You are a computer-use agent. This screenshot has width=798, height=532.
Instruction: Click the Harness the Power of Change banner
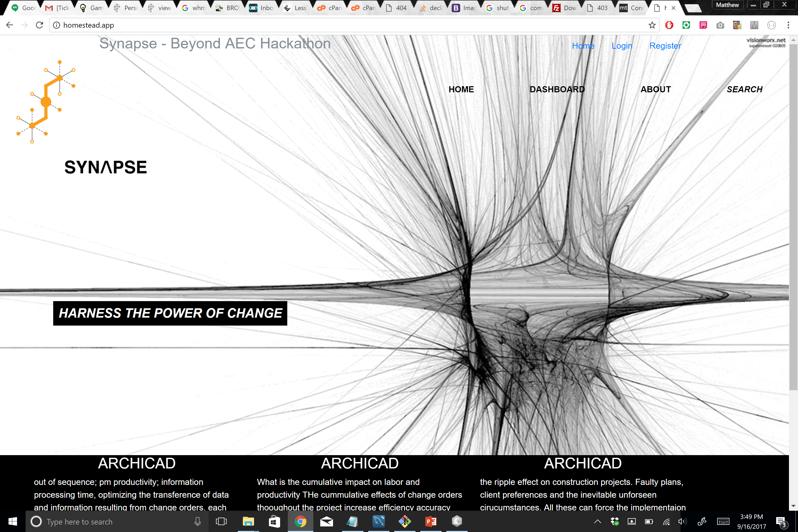pos(170,313)
